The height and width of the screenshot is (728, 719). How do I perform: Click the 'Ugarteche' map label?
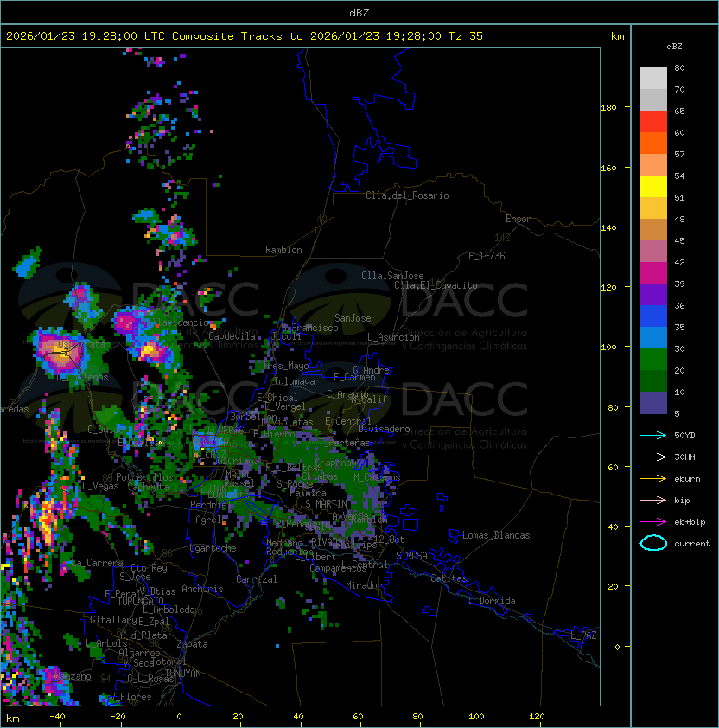[x=213, y=548]
